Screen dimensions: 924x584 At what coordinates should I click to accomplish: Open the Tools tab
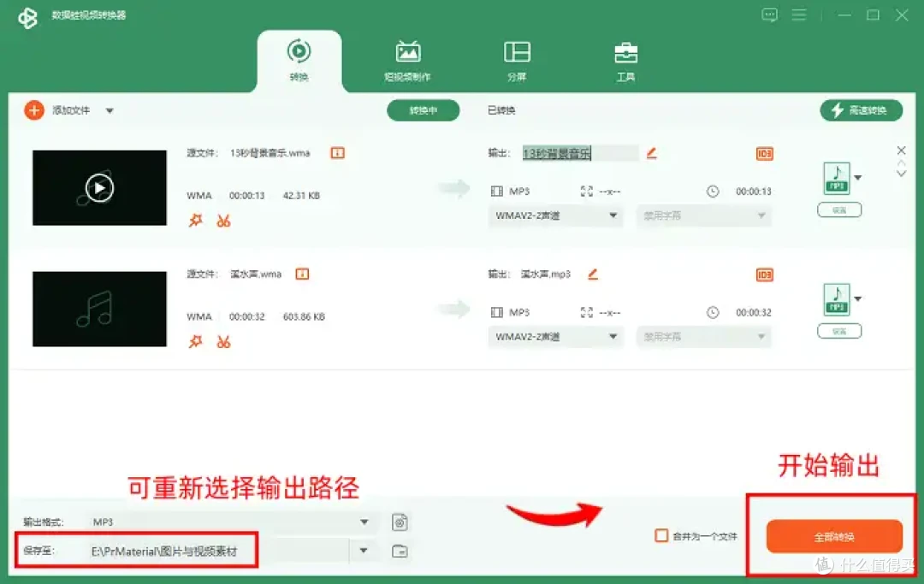pyautogui.click(x=625, y=61)
